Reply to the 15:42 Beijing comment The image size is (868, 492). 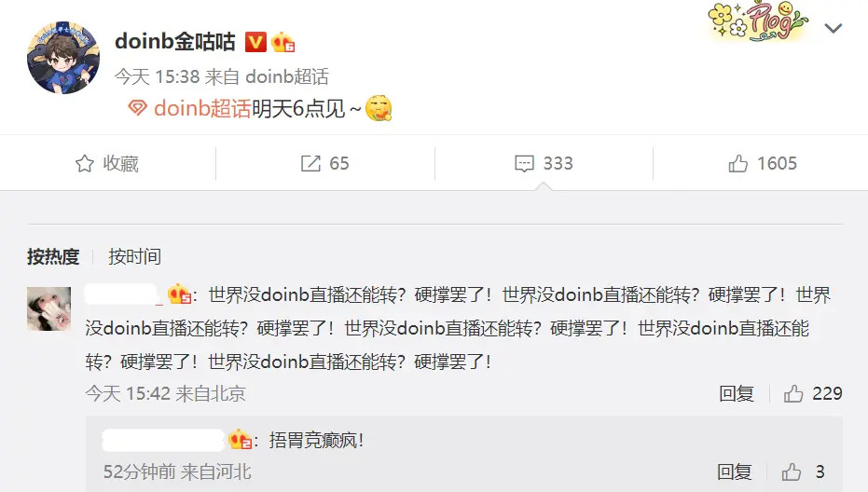737,393
